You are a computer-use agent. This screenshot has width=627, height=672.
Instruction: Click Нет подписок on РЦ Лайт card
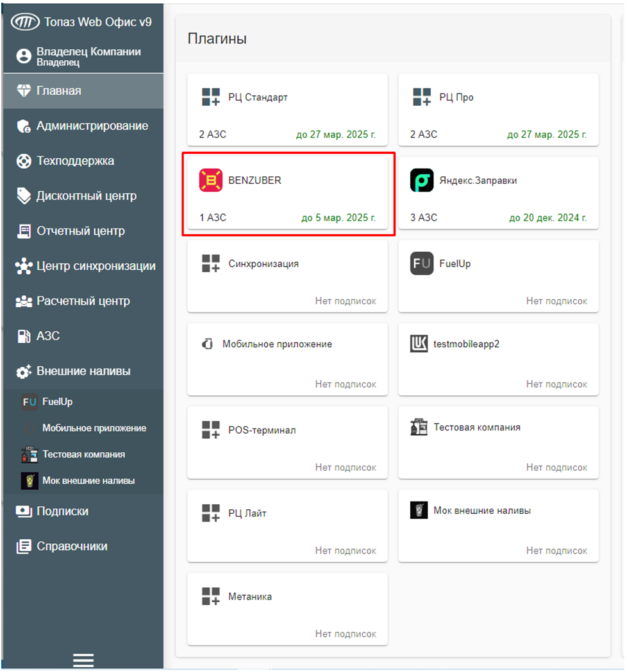click(346, 551)
